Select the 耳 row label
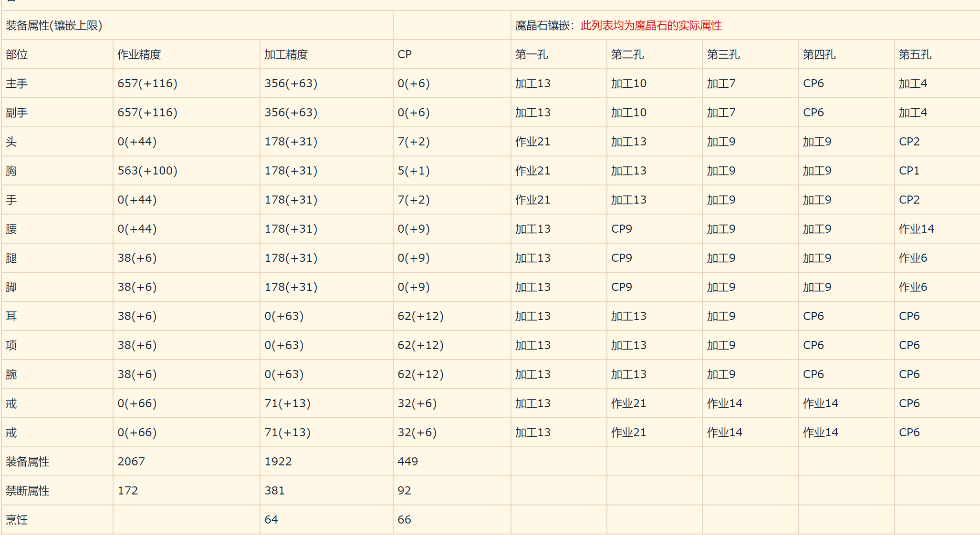Screen dimensions: 980x535 [x=11, y=316]
